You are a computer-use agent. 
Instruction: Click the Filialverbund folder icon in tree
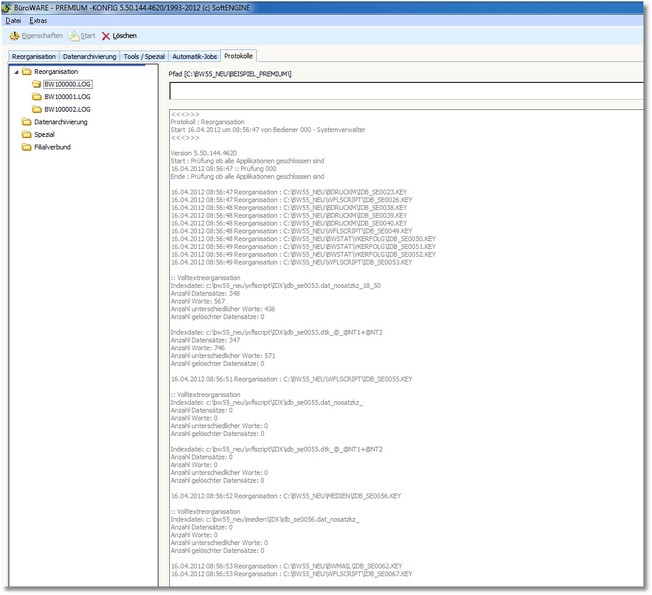coord(26,147)
